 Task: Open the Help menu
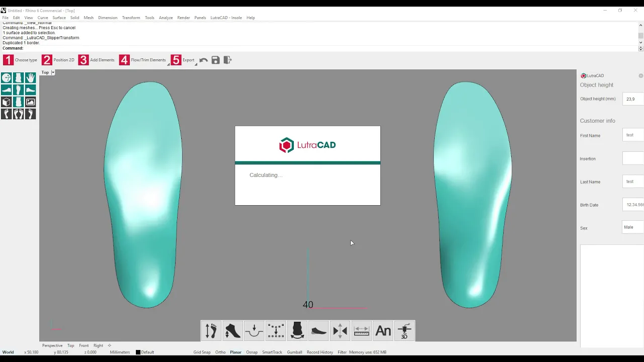point(251,18)
